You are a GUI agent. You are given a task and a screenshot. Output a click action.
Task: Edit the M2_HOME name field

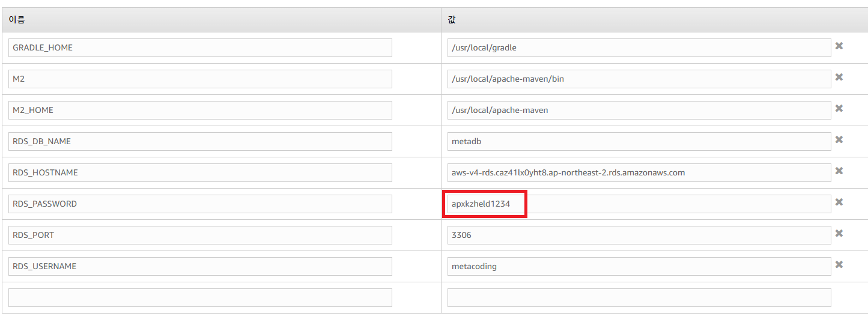click(x=200, y=110)
